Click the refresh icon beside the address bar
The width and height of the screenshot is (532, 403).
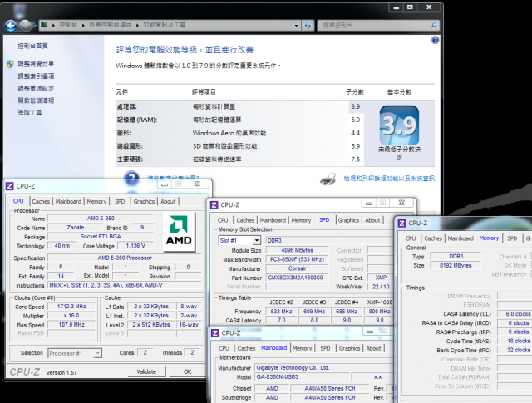tap(308, 26)
